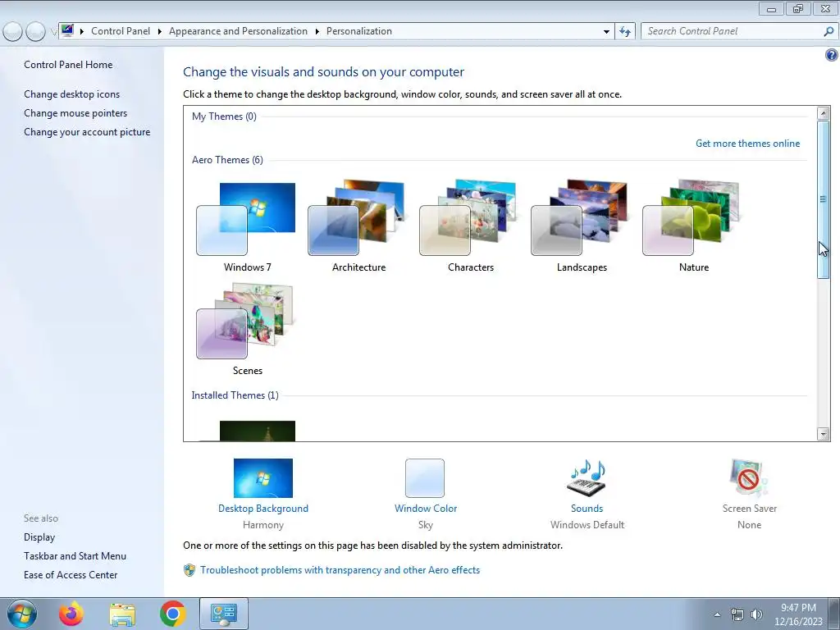Open Ease of Access Center link
840x630 pixels.
coord(71,575)
